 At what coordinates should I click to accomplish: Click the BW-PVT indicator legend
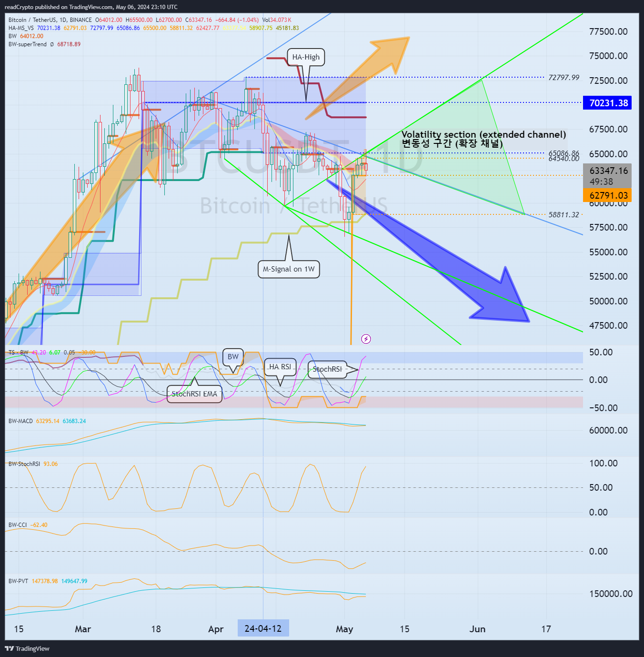(18, 581)
